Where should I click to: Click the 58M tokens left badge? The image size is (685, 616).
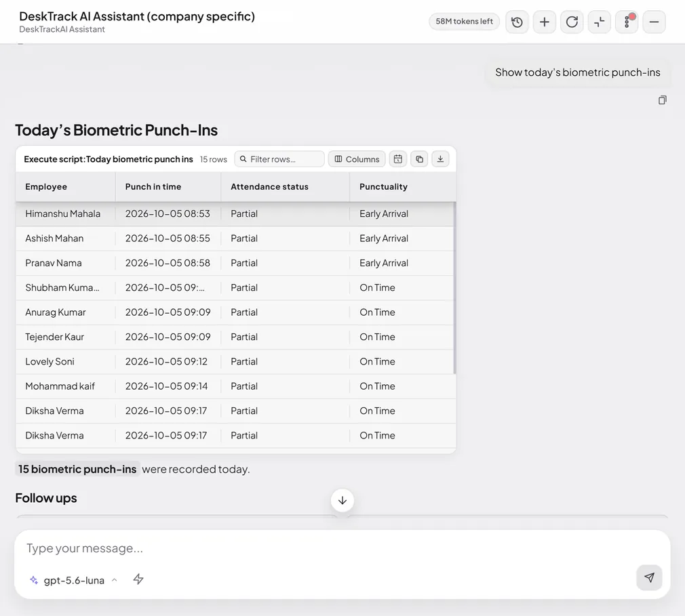pos(464,22)
